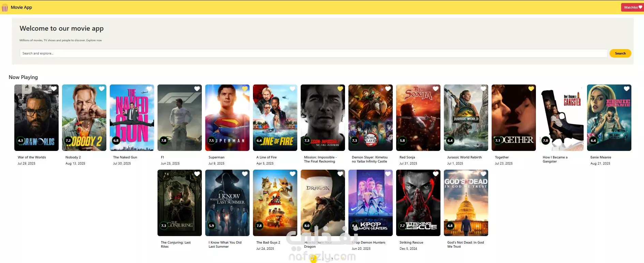Open The Conjuring: Last Rites poster
Screen dimensions: 644x263
[180, 203]
